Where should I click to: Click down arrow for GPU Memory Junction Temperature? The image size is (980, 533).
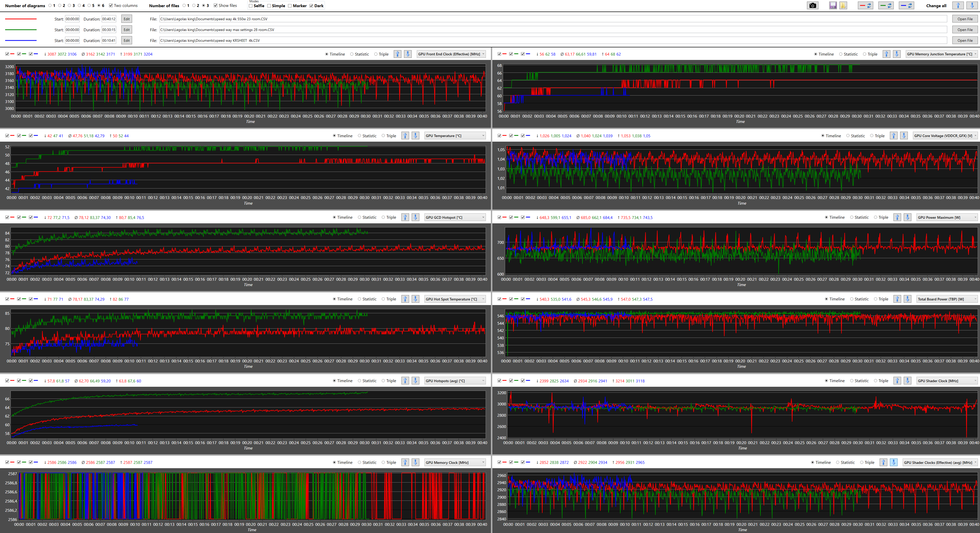pos(897,54)
